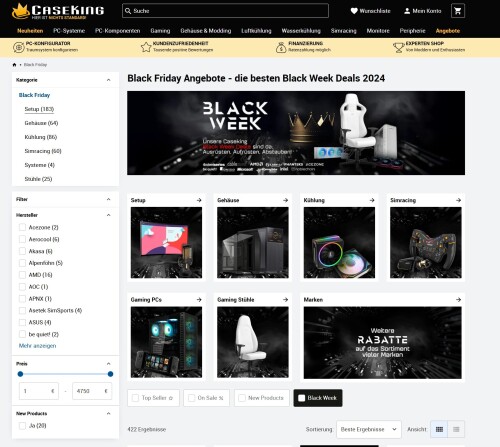Open the PC-Komponenten menu
Screen dimensions: 500x447
[x=117, y=31]
